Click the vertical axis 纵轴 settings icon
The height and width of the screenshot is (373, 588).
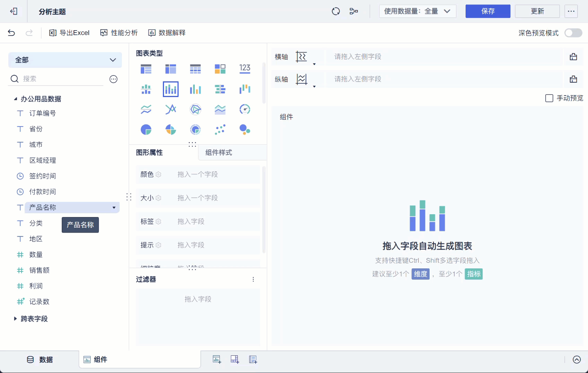pyautogui.click(x=301, y=79)
